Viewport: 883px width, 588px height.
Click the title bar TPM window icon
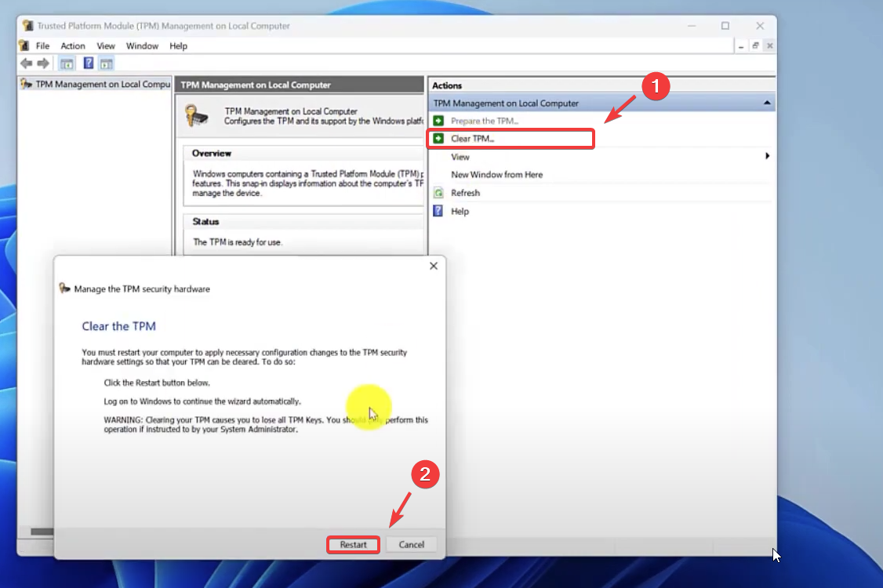(x=27, y=25)
